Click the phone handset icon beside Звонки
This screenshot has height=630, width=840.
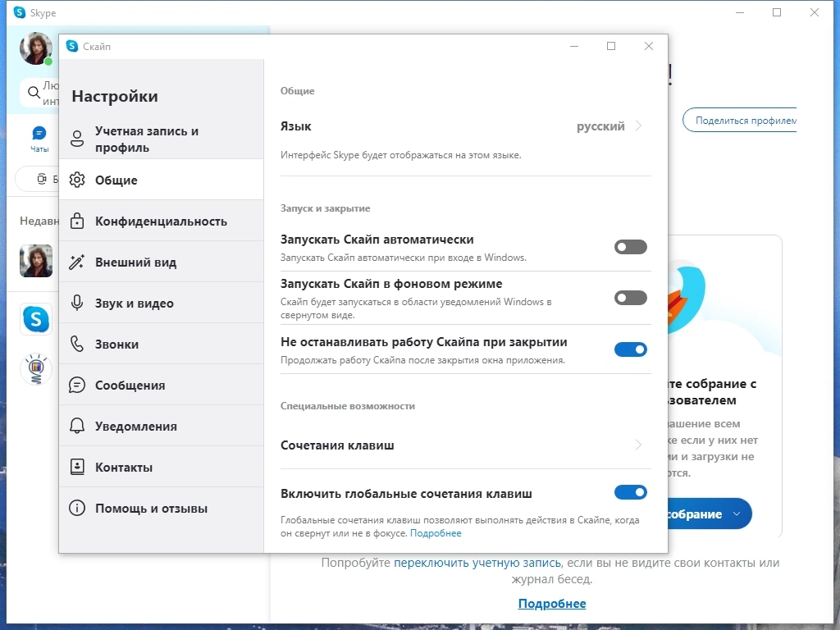(x=77, y=344)
